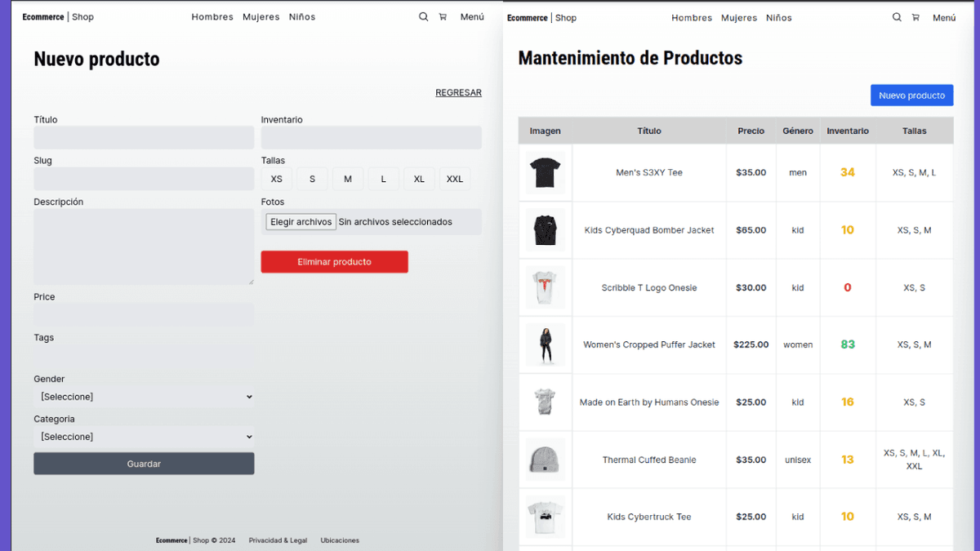Viewport: 980px width, 551px height.
Task: Open Menú on the Nuevo producto page
Action: click(472, 17)
